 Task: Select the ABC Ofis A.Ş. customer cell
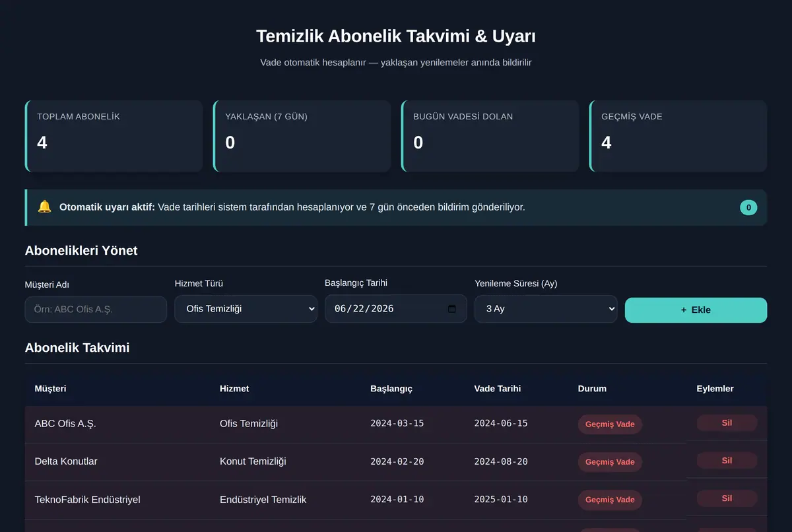tap(65, 424)
